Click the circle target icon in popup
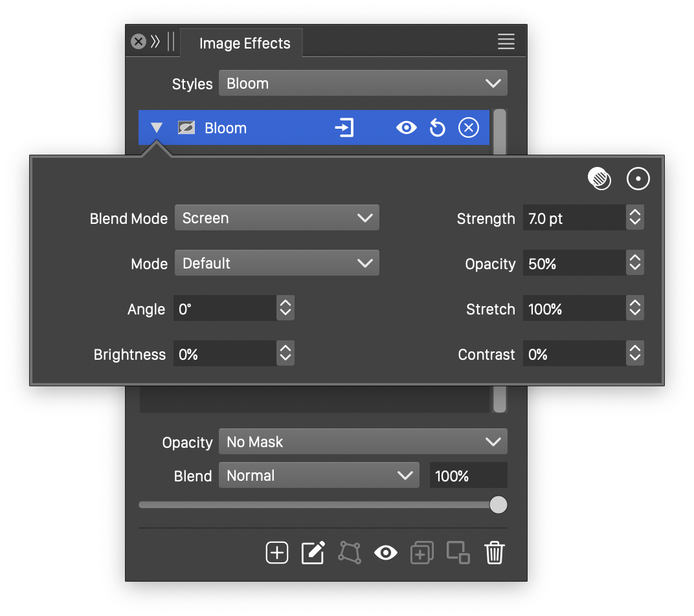The image size is (694, 616). [x=638, y=179]
